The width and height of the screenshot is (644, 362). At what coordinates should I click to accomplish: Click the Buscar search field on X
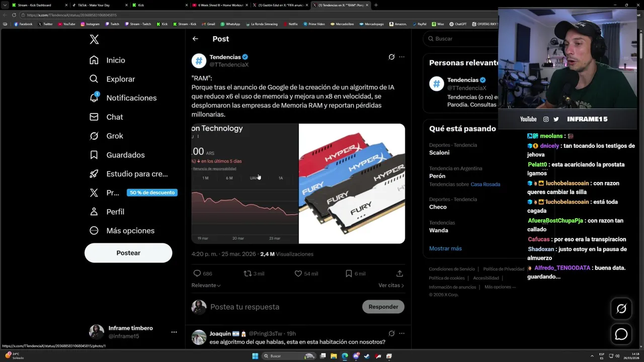pos(460,39)
